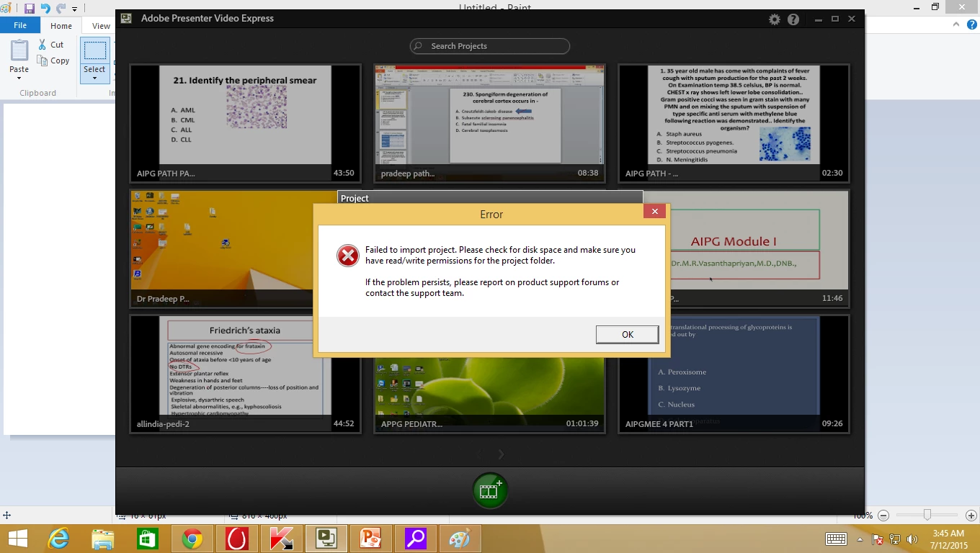Close the Error dialog with X
This screenshot has width=980, height=553.
(x=654, y=212)
